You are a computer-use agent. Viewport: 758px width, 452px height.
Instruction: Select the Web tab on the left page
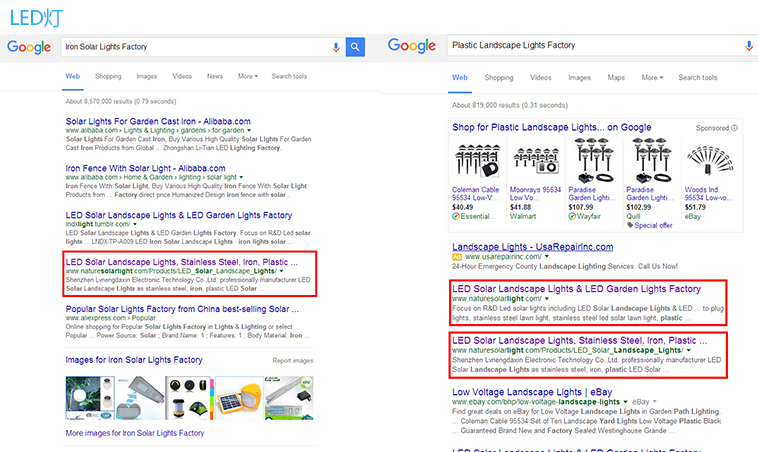tap(73, 76)
